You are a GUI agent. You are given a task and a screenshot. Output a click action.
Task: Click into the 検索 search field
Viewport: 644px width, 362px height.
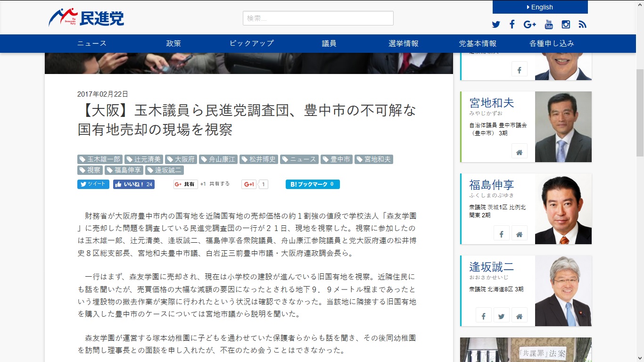coord(318,18)
